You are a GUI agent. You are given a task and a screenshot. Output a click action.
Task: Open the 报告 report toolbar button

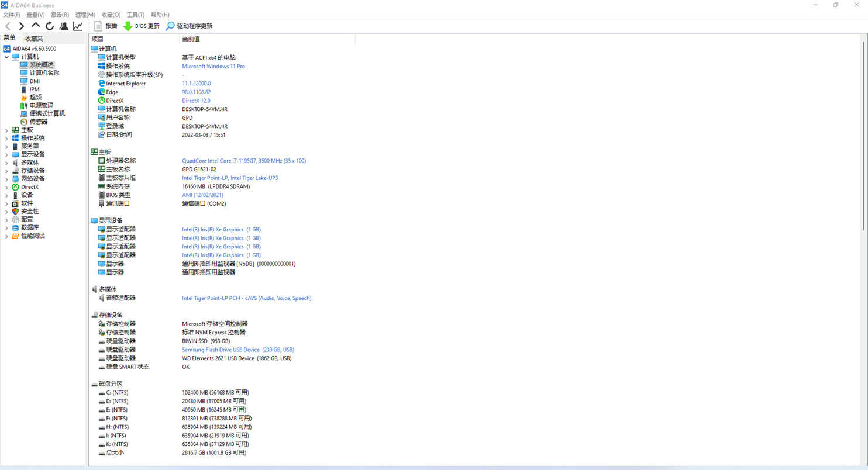(x=106, y=26)
